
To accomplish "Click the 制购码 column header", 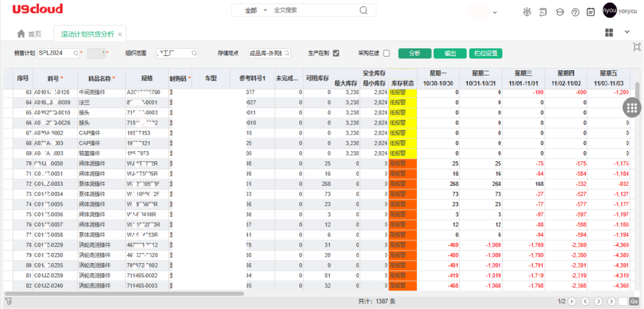I will [x=180, y=78].
